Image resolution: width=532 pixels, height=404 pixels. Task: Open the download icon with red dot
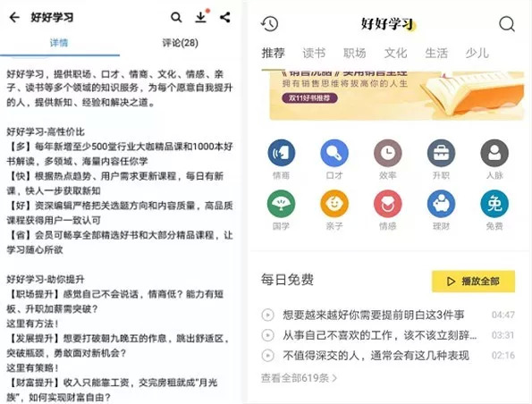[201, 16]
